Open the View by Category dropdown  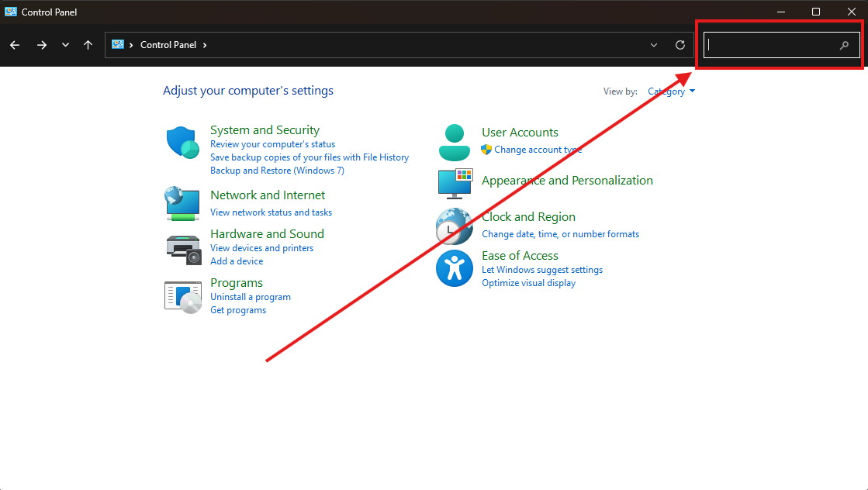(x=671, y=91)
